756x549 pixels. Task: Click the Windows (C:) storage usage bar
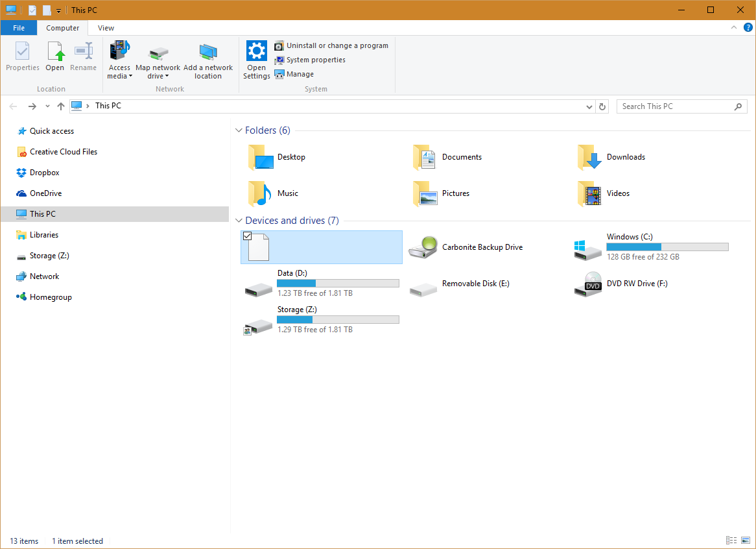point(667,247)
